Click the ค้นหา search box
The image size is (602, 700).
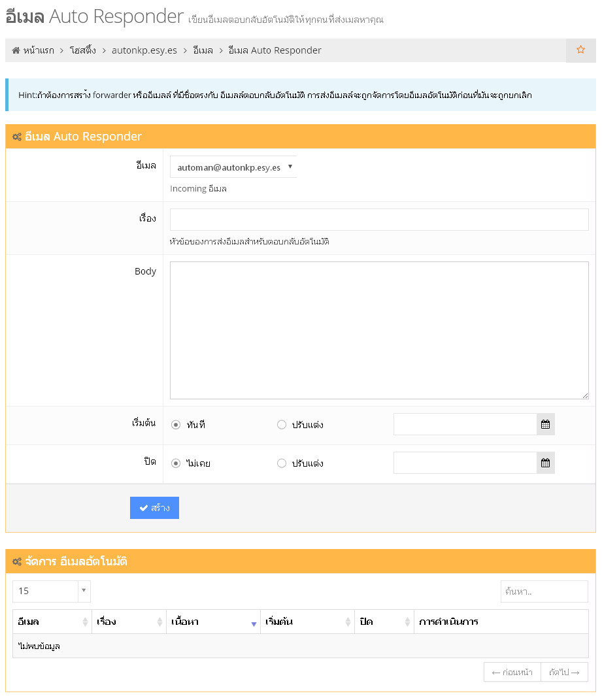pyautogui.click(x=544, y=592)
